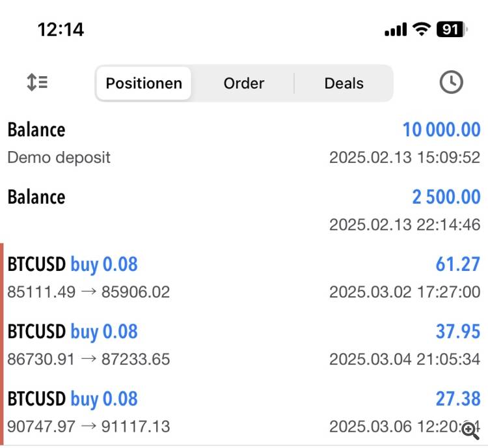Tap the Wi-Fi status icon
Viewport: 488px width, 448px height.
click(x=422, y=29)
